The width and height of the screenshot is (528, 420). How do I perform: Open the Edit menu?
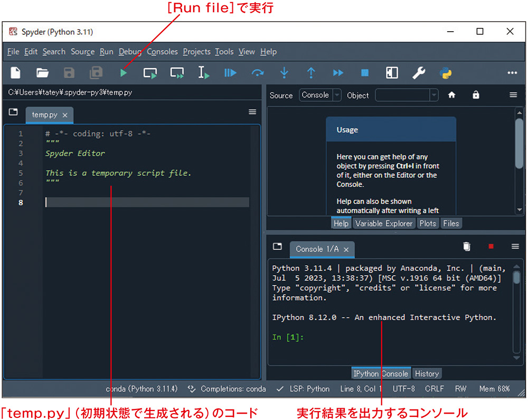tap(31, 52)
